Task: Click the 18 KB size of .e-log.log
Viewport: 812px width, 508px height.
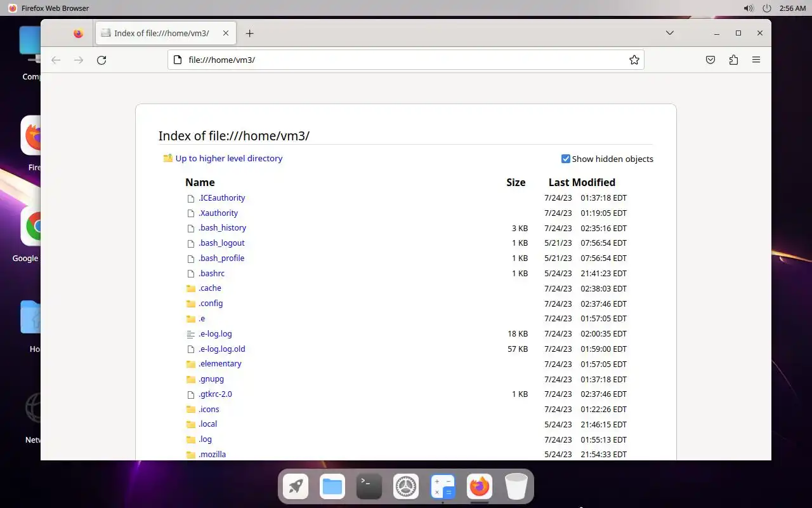Action: 518,333
